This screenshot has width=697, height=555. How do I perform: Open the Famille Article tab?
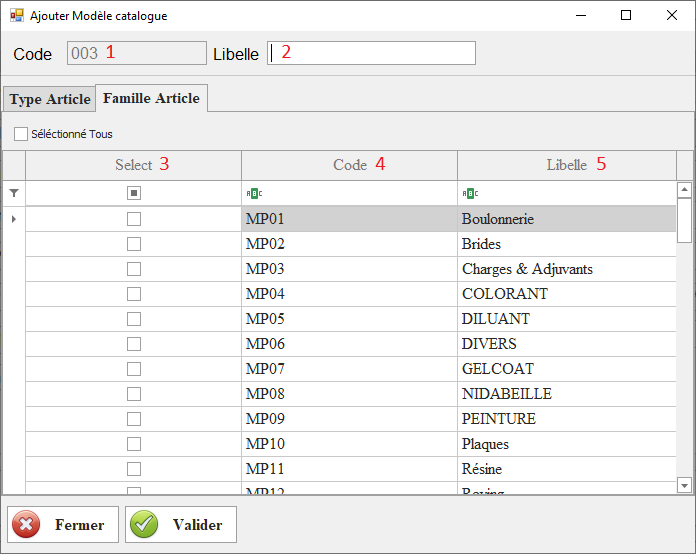point(151,98)
